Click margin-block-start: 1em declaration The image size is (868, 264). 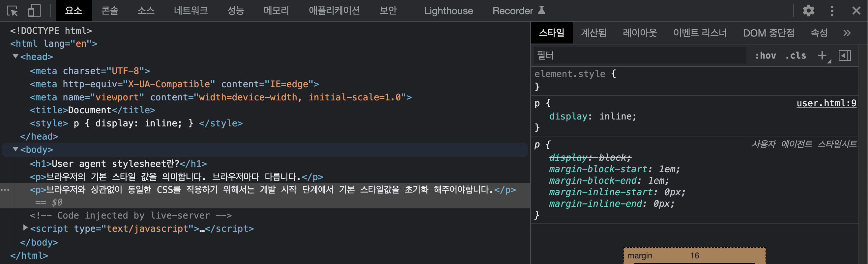pos(614,169)
